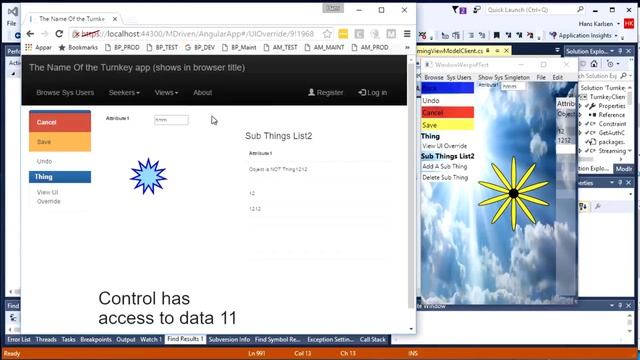Expand the Properties node in Solution Explorer
The image size is (640, 360).
(580, 106)
